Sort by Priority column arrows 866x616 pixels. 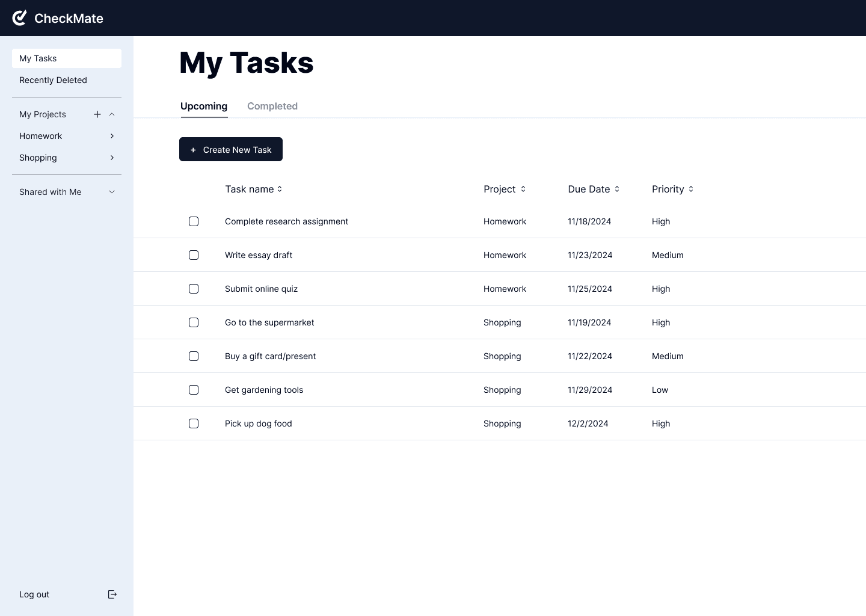pyautogui.click(x=691, y=189)
